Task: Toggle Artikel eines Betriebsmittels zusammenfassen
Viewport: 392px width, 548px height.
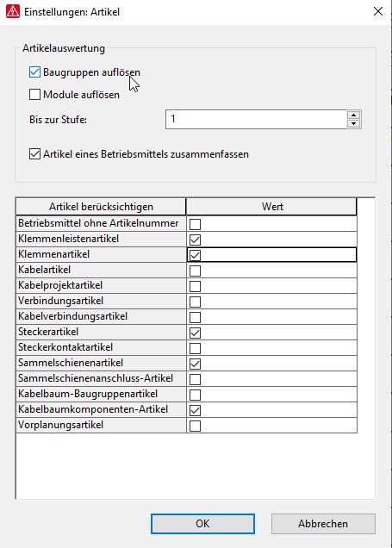Action: (34, 153)
